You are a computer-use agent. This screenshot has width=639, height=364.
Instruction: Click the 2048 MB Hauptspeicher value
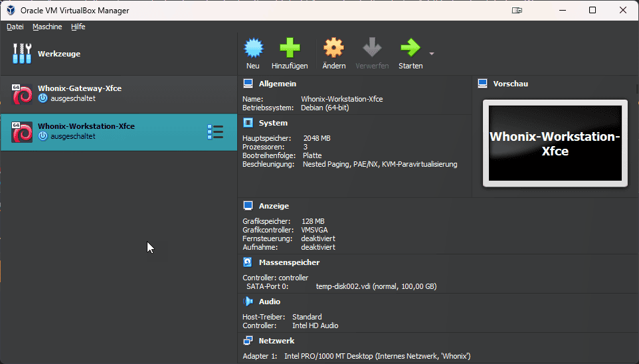click(x=317, y=138)
